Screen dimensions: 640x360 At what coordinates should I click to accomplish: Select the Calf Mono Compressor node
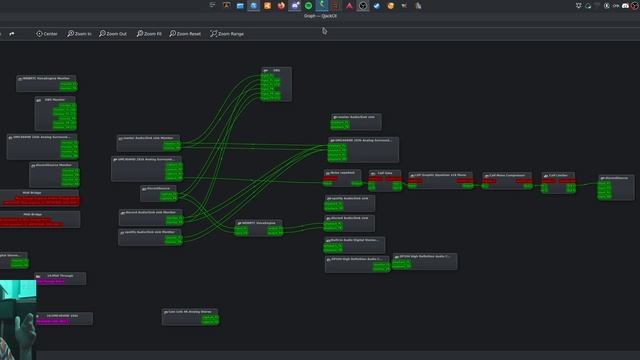(x=507, y=181)
